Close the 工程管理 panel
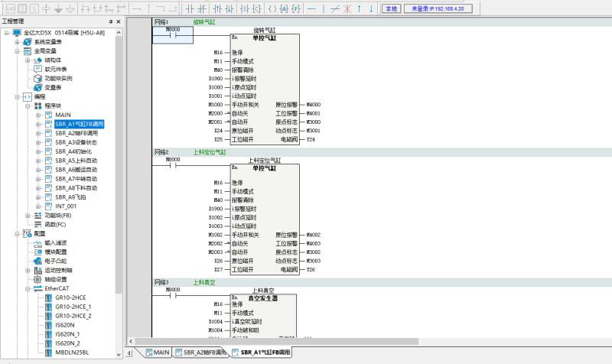This screenshot has width=612, height=364. [119, 21]
